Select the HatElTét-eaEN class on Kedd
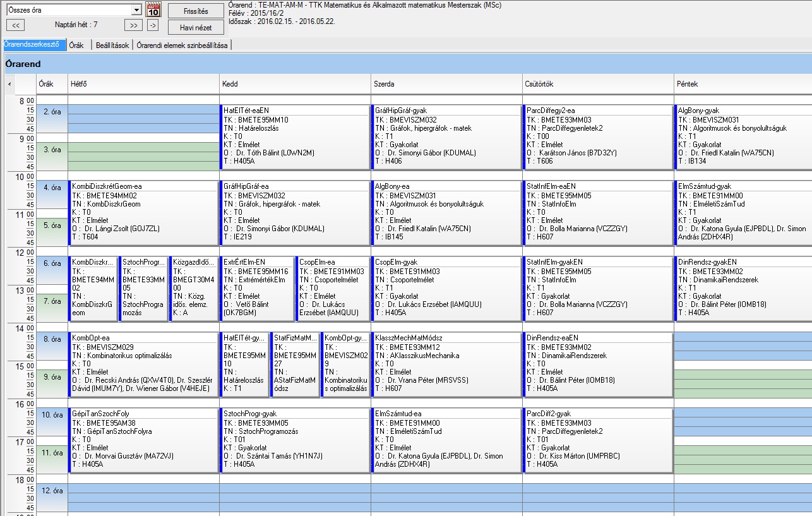Viewport: 812px width, 516px height. (295, 137)
